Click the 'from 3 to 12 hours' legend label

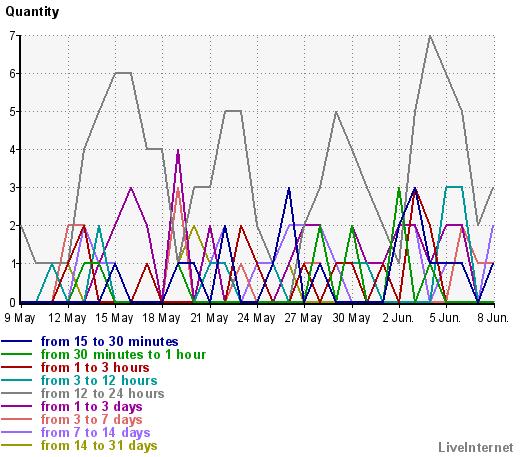click(99, 380)
